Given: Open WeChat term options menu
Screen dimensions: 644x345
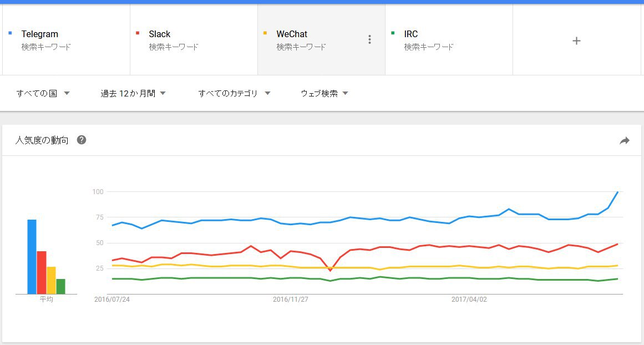Looking at the screenshot, I should (369, 39).
